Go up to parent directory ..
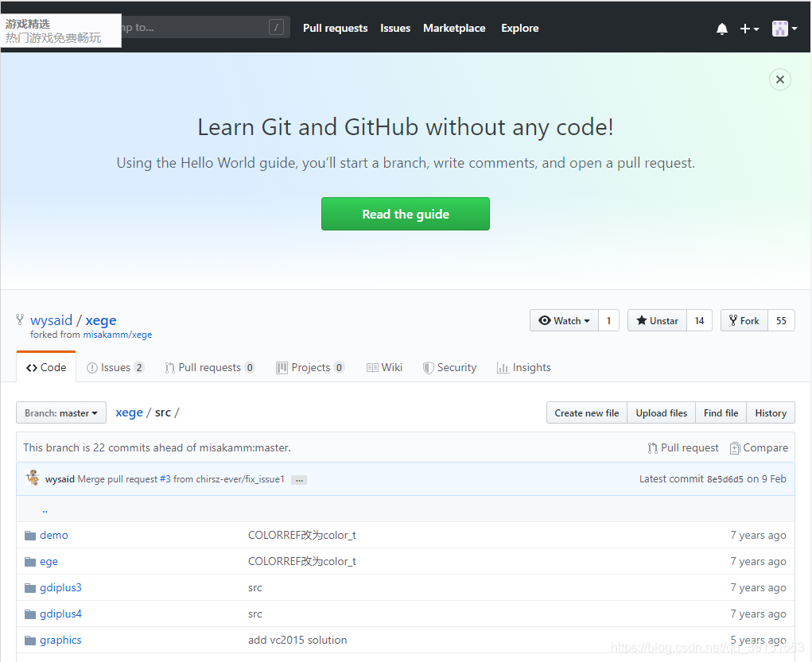This screenshot has height=662, width=812. point(45,510)
